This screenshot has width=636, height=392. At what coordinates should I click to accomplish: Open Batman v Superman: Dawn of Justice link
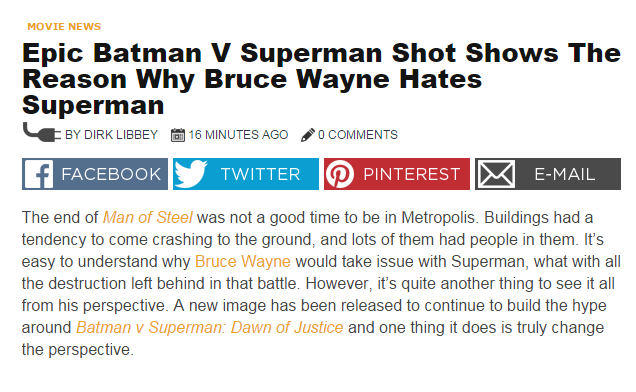pyautogui.click(x=210, y=327)
